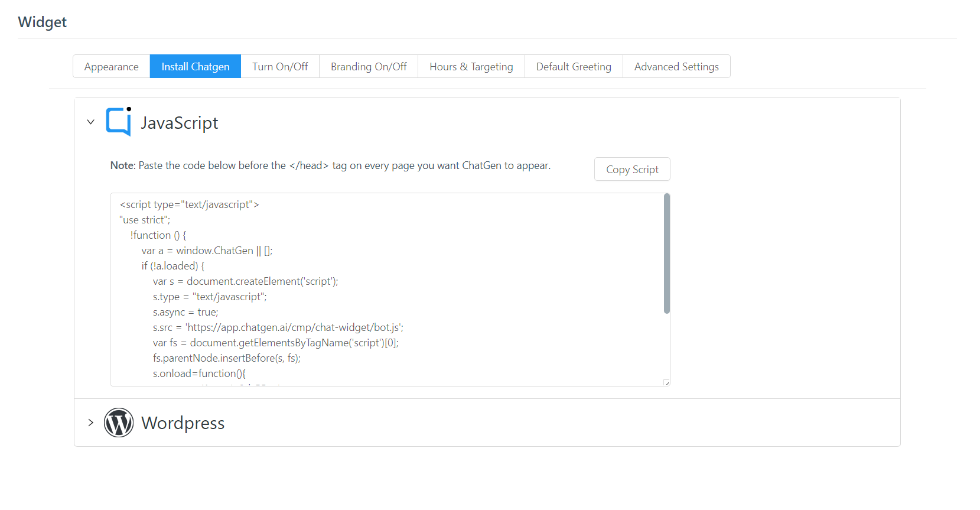The image size is (980, 510).
Task: Click the JavaScript section heading
Action: coord(180,122)
